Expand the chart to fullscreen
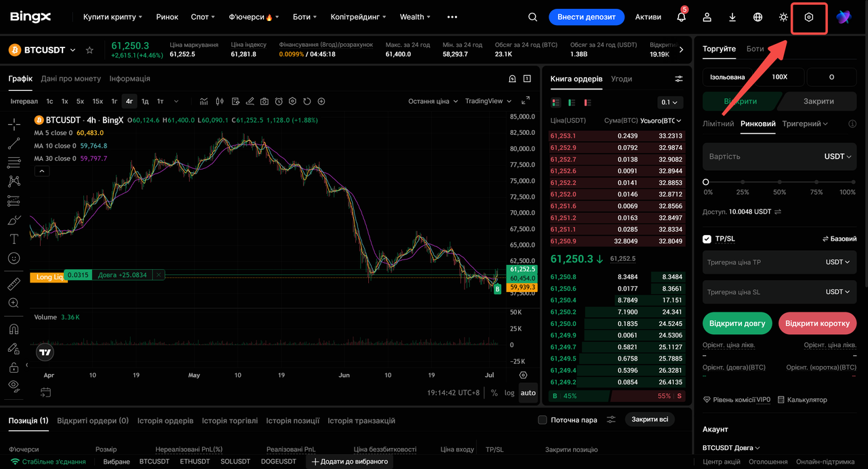Viewport: 868px width, 469px height. 526,101
